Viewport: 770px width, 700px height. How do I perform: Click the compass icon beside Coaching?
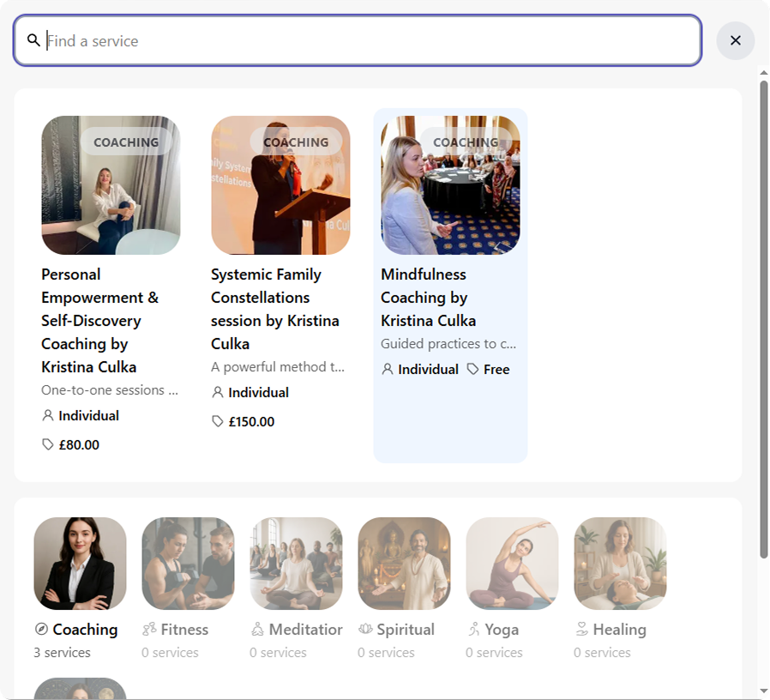coord(41,630)
